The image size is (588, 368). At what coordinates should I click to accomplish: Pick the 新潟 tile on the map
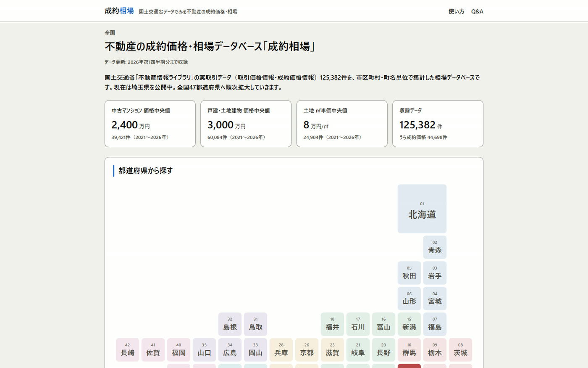(409, 324)
